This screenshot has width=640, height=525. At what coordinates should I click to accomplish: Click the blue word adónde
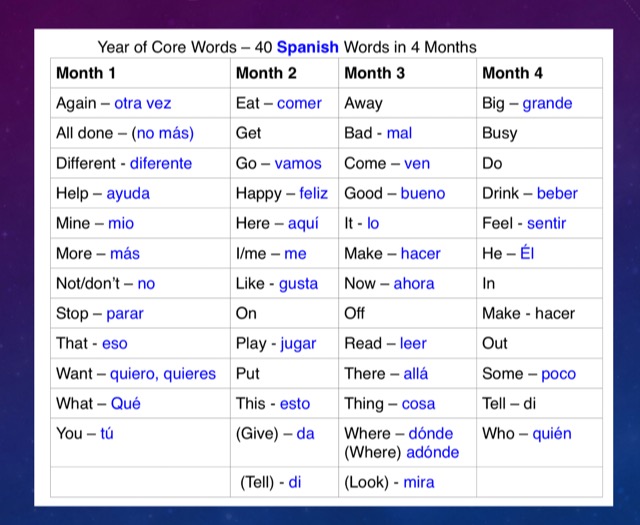coord(433,452)
